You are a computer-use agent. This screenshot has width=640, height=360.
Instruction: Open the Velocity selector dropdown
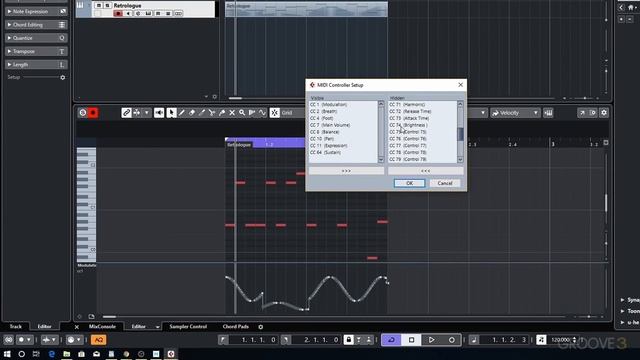[515, 113]
